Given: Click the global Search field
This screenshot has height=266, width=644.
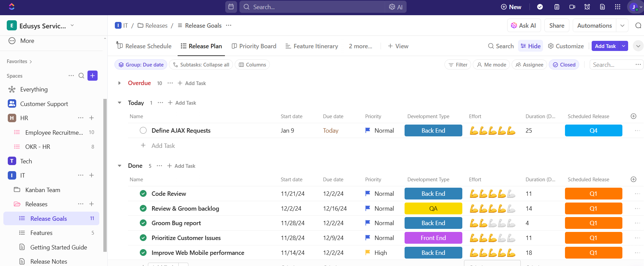Looking at the screenshot, I should 312,7.
